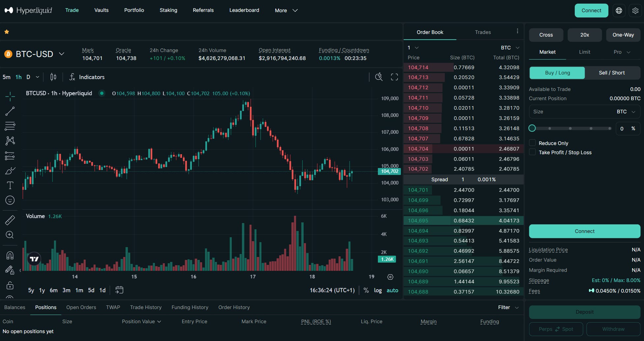Click the favorites star icon

click(7, 32)
